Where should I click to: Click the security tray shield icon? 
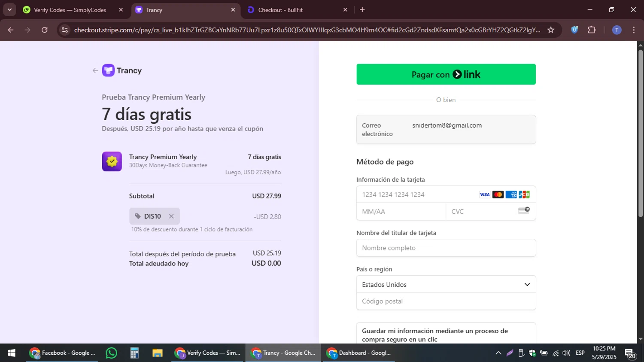tap(532, 353)
